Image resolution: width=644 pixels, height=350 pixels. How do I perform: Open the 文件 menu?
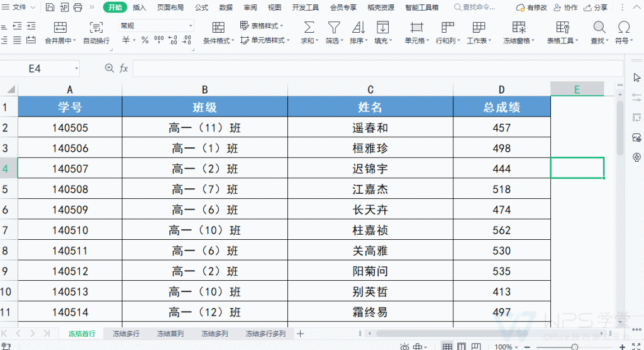tap(19, 7)
